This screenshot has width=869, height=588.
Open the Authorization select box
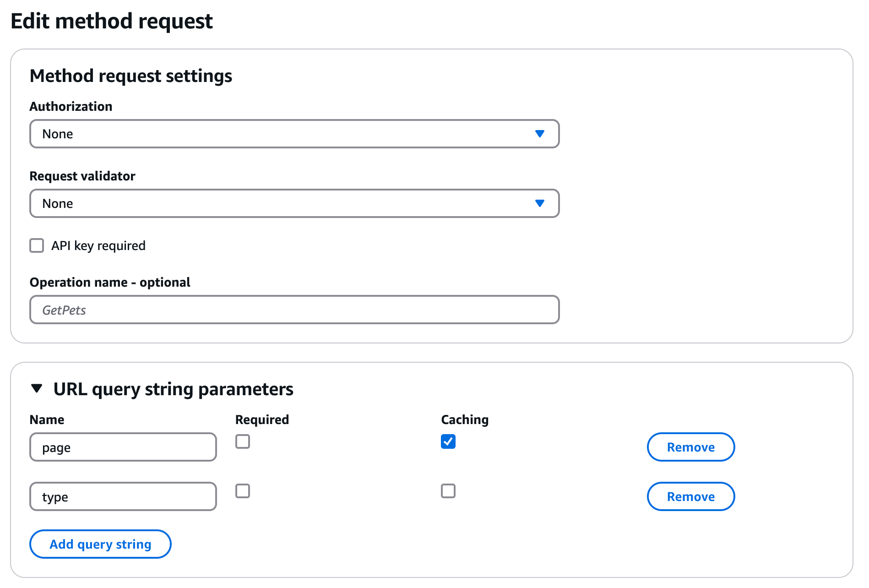point(294,134)
